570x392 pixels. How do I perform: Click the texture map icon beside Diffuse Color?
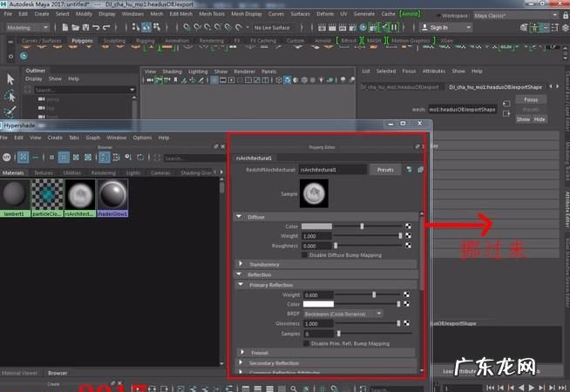407,226
